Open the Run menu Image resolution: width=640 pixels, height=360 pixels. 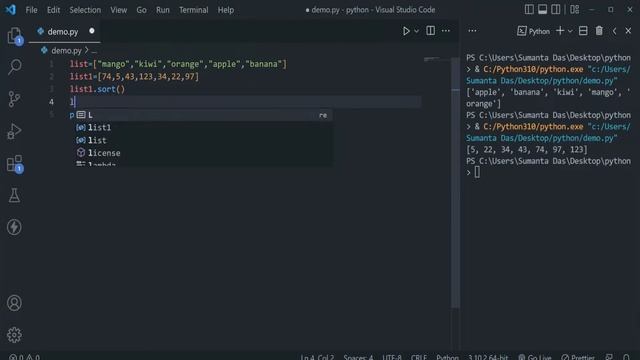point(162,10)
